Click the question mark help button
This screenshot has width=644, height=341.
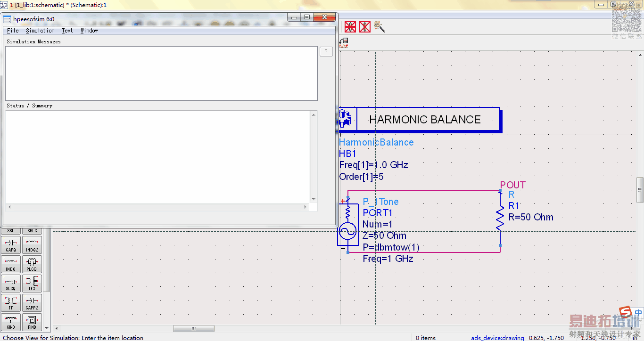point(326,51)
